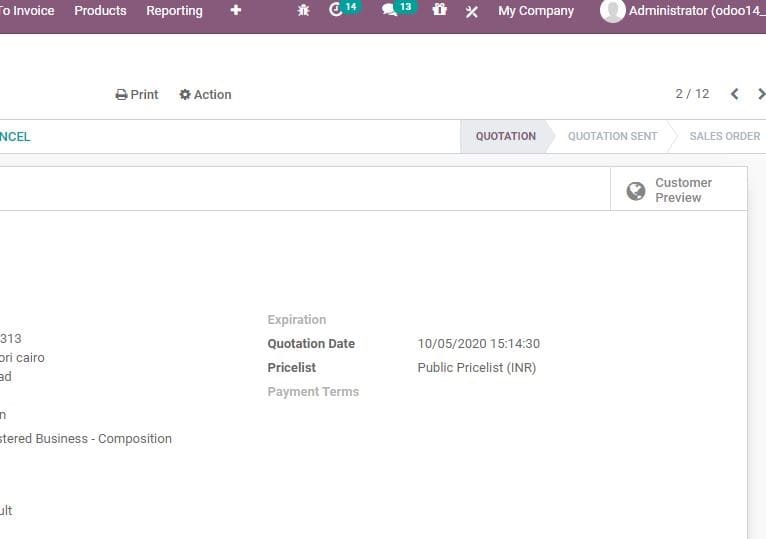Click the gift icon in top bar
766x539 pixels.
click(440, 11)
